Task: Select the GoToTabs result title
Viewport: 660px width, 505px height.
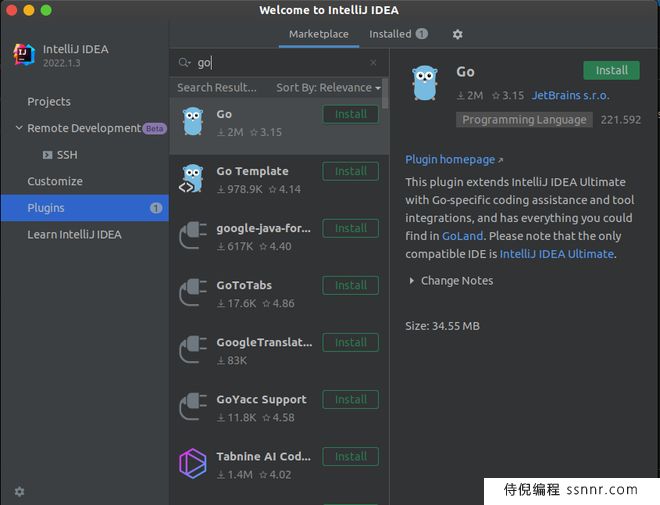Action: point(244,285)
